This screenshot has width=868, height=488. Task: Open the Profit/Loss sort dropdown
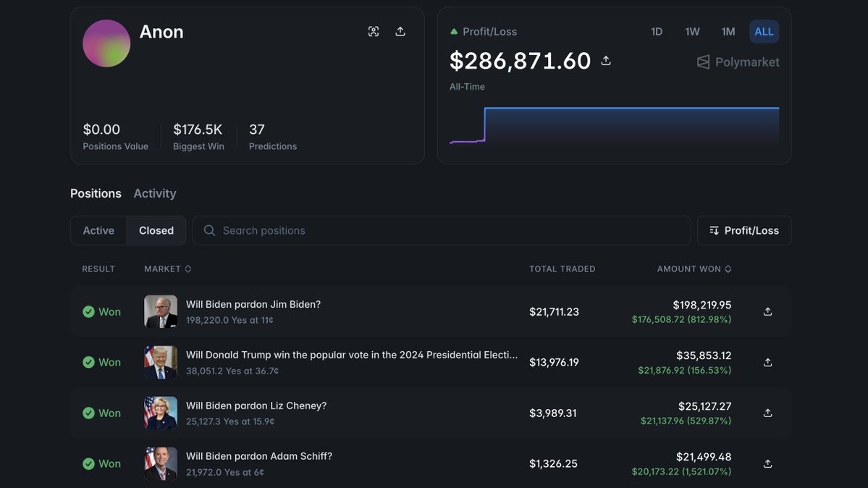pyautogui.click(x=743, y=230)
